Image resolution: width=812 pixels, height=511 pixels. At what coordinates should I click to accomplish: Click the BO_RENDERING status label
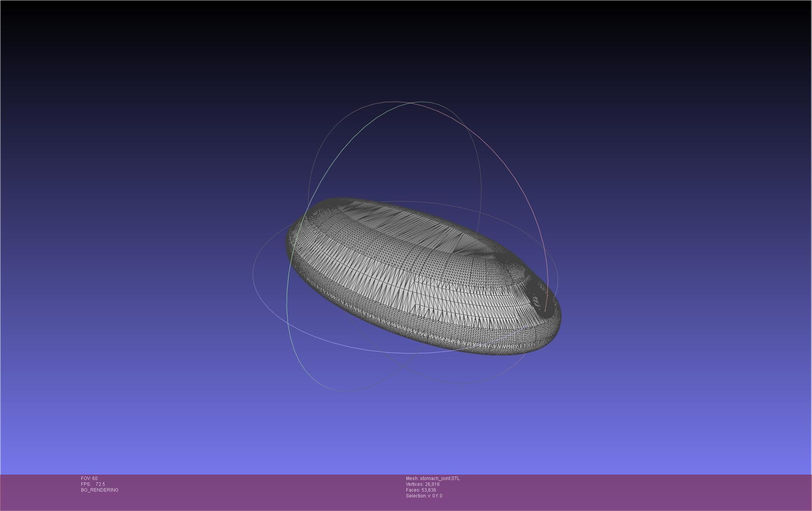click(100, 490)
